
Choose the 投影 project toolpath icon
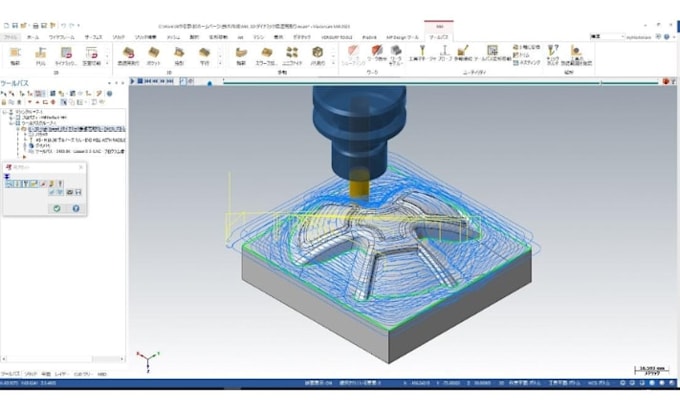click(179, 56)
